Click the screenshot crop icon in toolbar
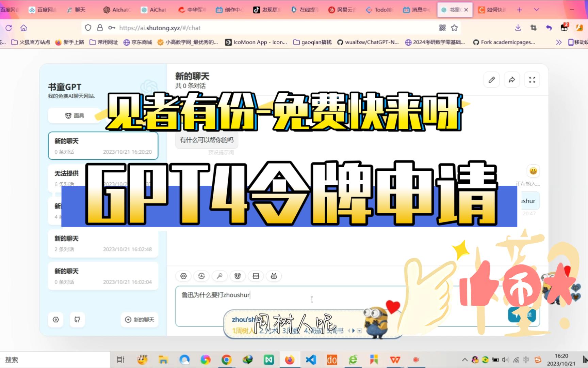This screenshot has height=368, width=588. click(x=534, y=28)
